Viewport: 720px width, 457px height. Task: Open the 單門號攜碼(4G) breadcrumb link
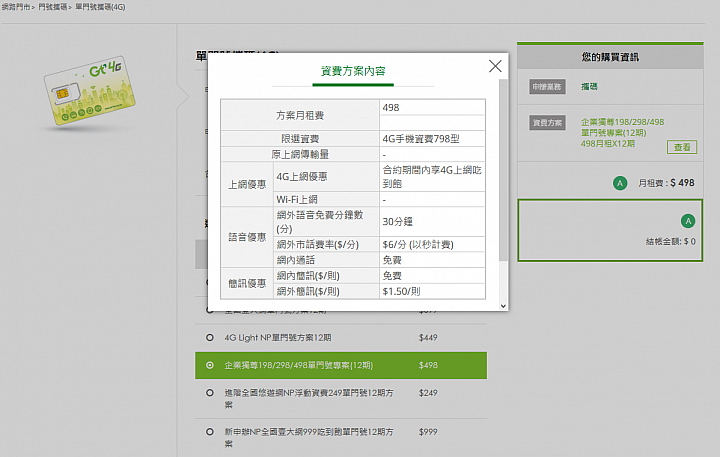pyautogui.click(x=100, y=7)
